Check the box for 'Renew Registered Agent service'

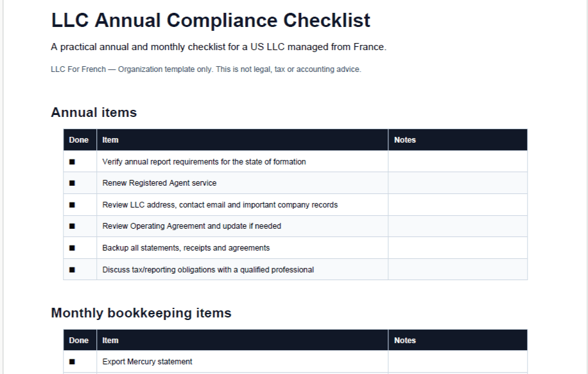pyautogui.click(x=72, y=183)
